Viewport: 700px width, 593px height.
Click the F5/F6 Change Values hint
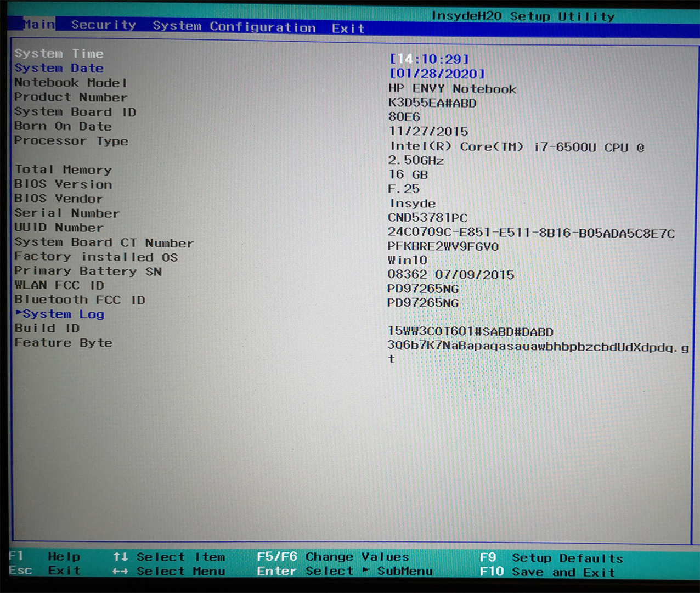click(332, 557)
